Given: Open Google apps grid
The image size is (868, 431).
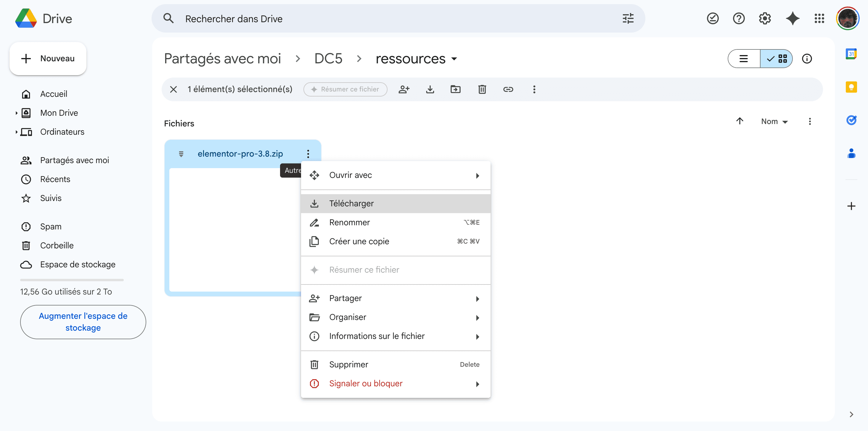Looking at the screenshot, I should click(x=819, y=19).
